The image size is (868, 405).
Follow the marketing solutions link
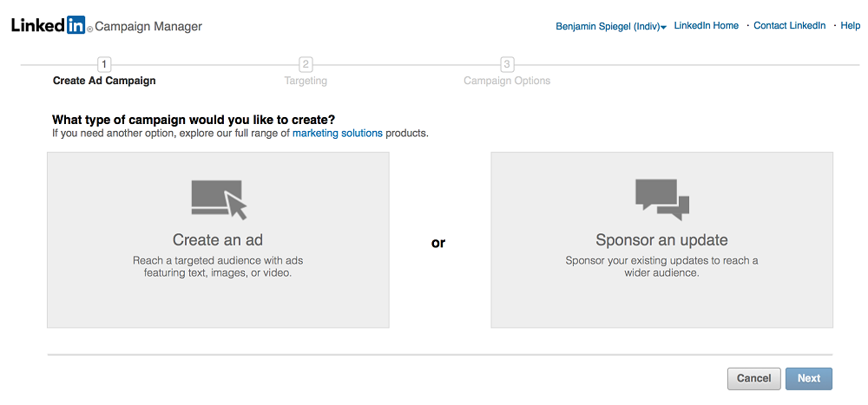pyautogui.click(x=337, y=134)
